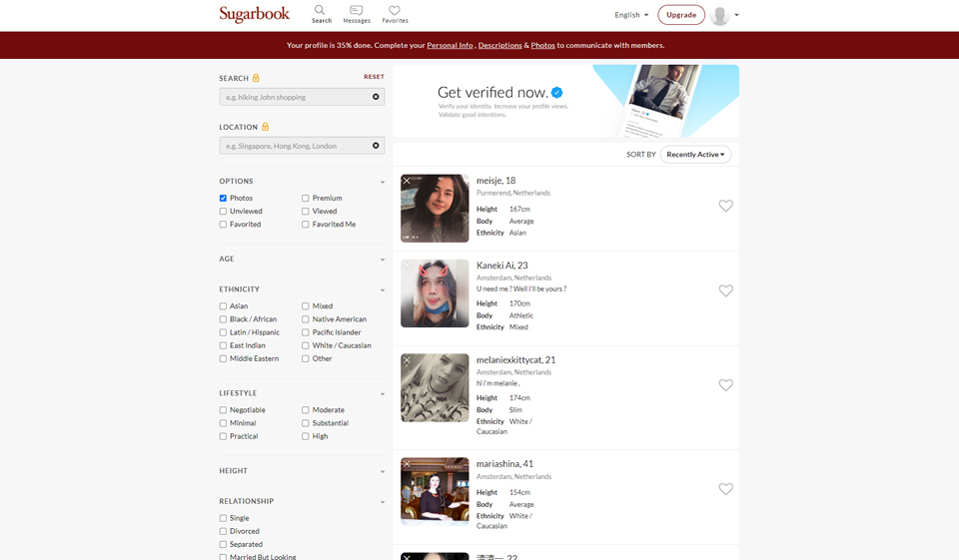
Task: Expand the AGE filter section
Action: pyautogui.click(x=383, y=260)
